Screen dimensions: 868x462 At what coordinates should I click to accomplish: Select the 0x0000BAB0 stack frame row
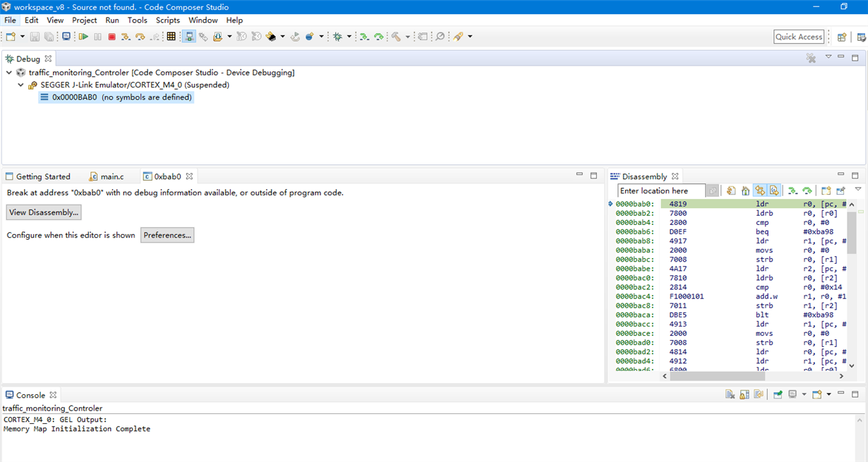pyautogui.click(x=116, y=97)
